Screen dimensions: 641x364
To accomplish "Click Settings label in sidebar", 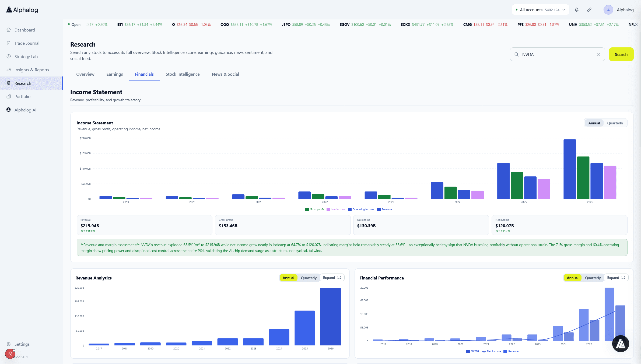I will click(22, 344).
